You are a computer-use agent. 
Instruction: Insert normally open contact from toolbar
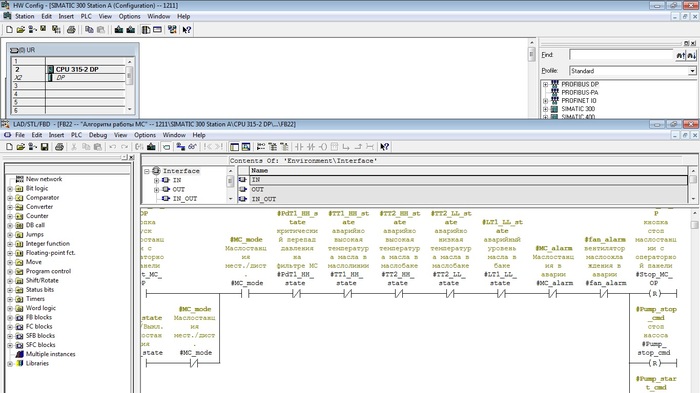[299, 146]
